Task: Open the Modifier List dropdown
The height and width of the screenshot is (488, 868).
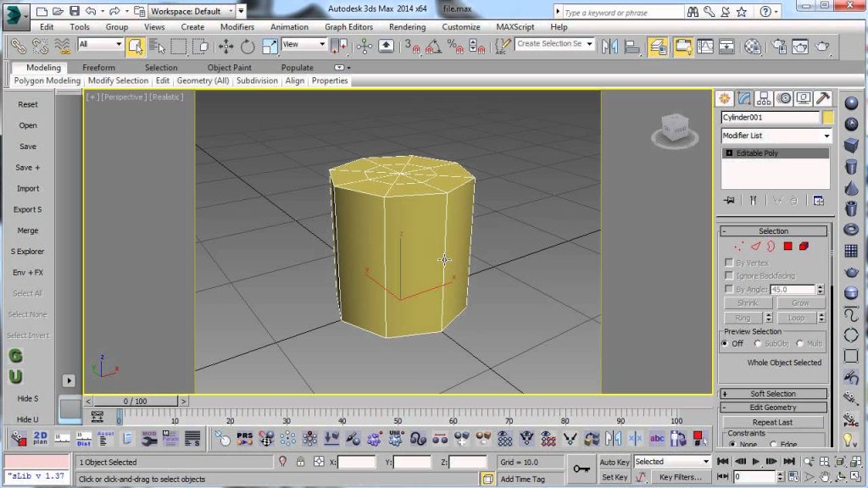Action: [x=774, y=136]
